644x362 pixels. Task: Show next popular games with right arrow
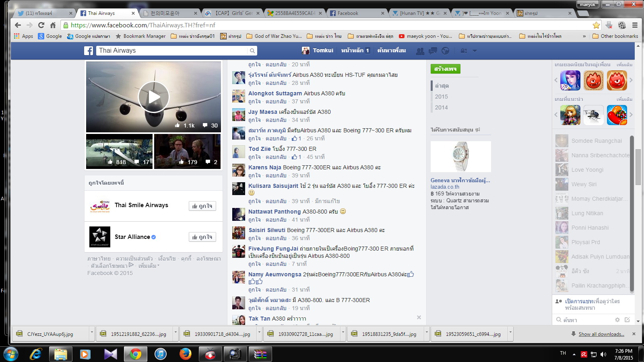(x=631, y=80)
